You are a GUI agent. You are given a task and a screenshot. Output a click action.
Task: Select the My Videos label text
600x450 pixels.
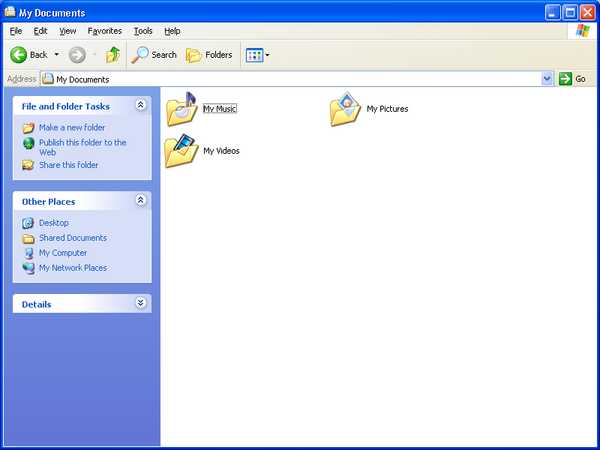221,151
